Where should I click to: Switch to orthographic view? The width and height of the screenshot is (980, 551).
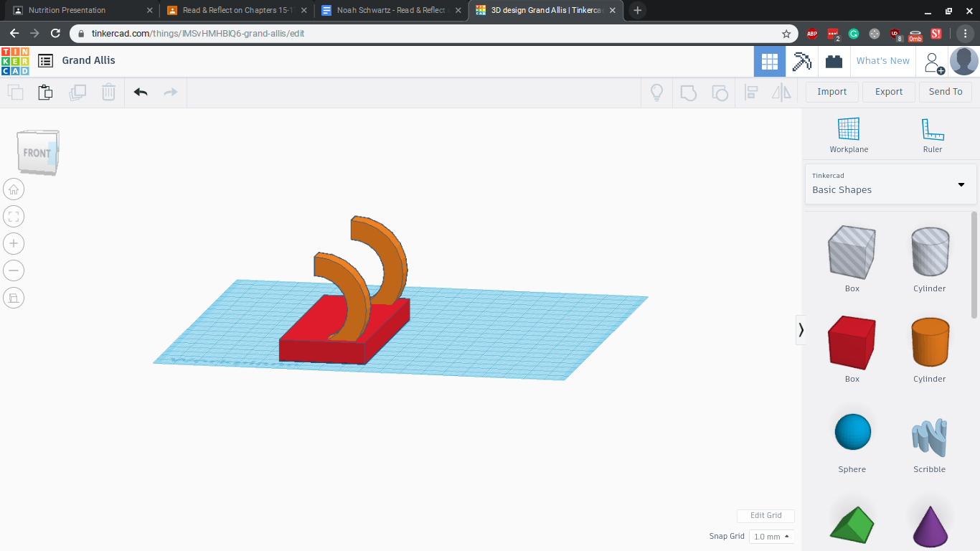tap(14, 298)
